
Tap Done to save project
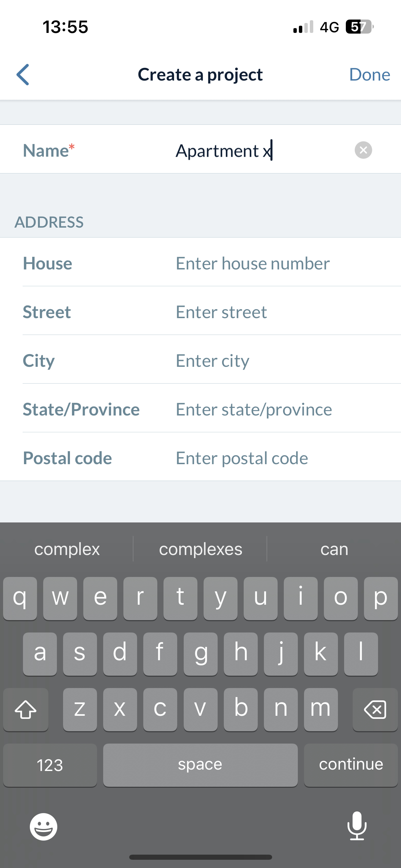[369, 74]
